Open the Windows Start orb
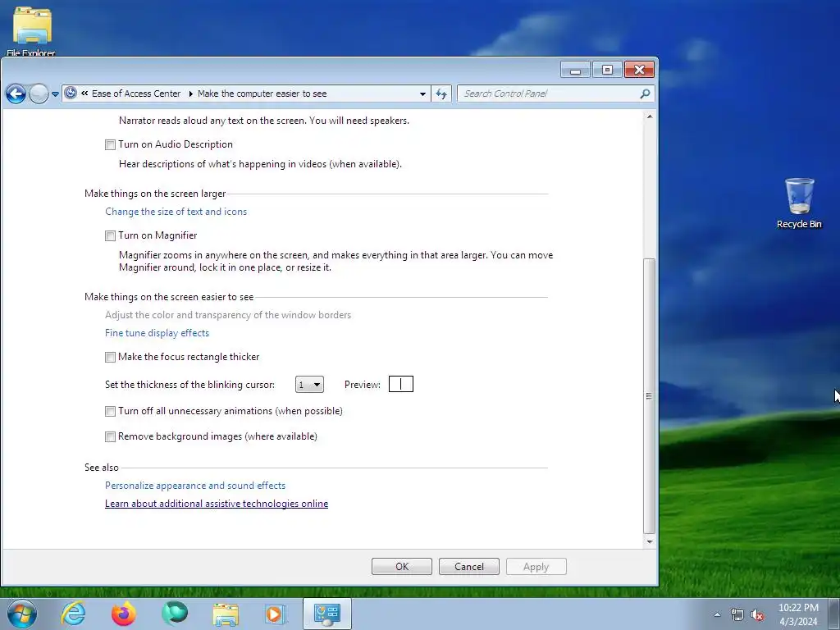 [x=22, y=614]
